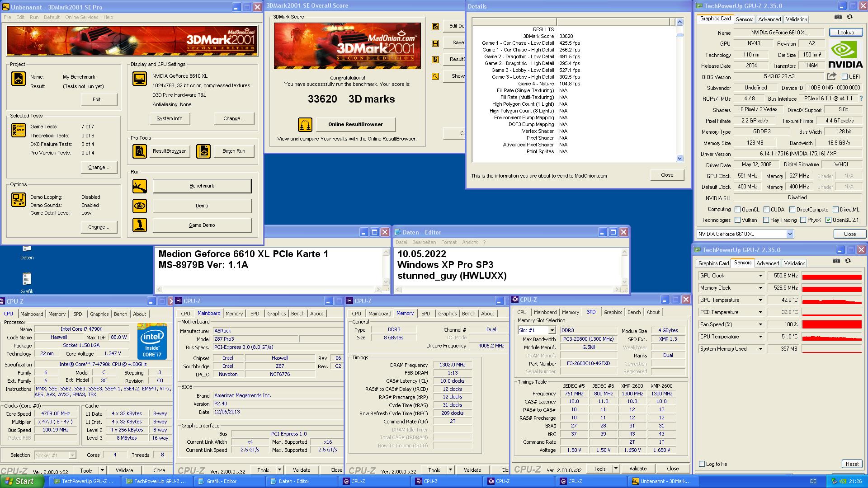Viewport: 868px width, 488px height.
Task: Click Close in the Details window
Action: [667, 175]
